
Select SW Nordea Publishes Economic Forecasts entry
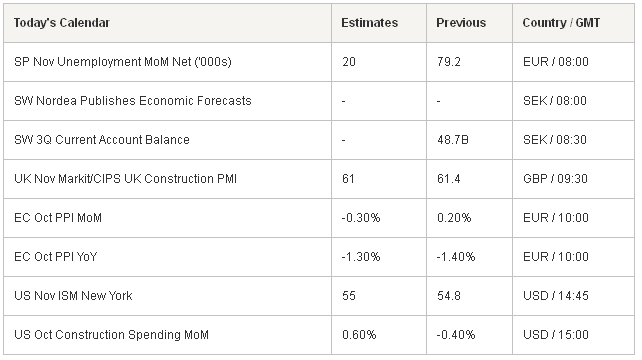pyautogui.click(x=133, y=101)
